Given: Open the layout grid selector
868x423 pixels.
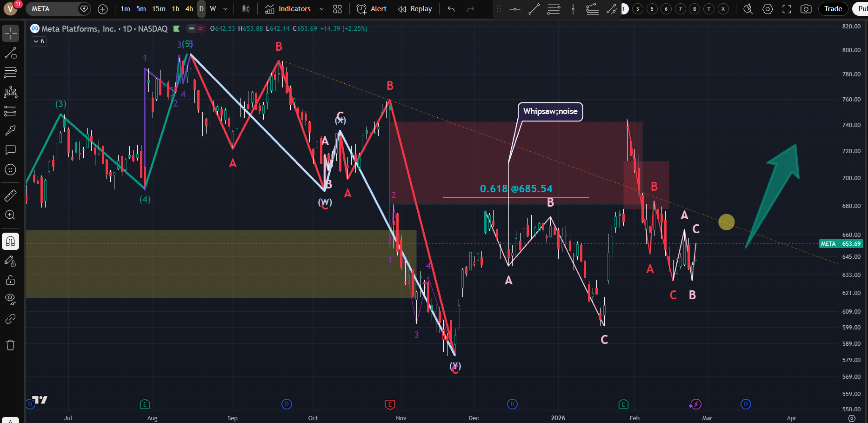Looking at the screenshot, I should [338, 9].
